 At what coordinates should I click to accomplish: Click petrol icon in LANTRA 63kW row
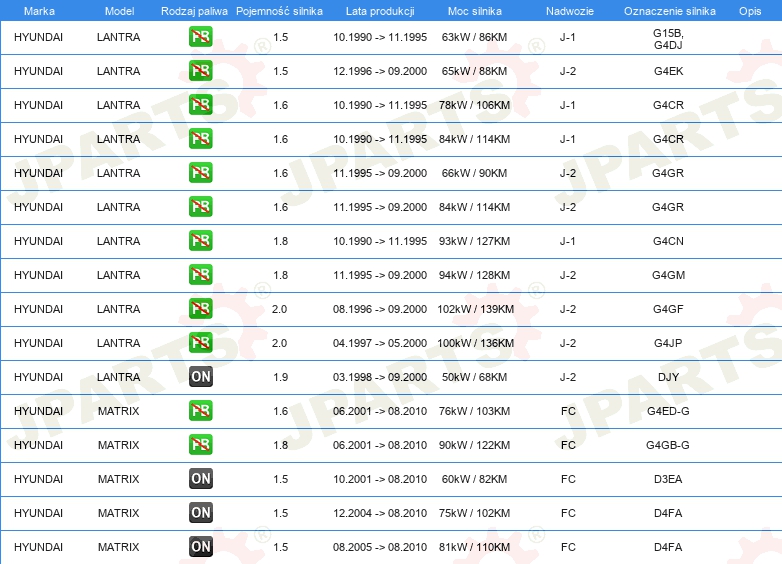tap(200, 37)
